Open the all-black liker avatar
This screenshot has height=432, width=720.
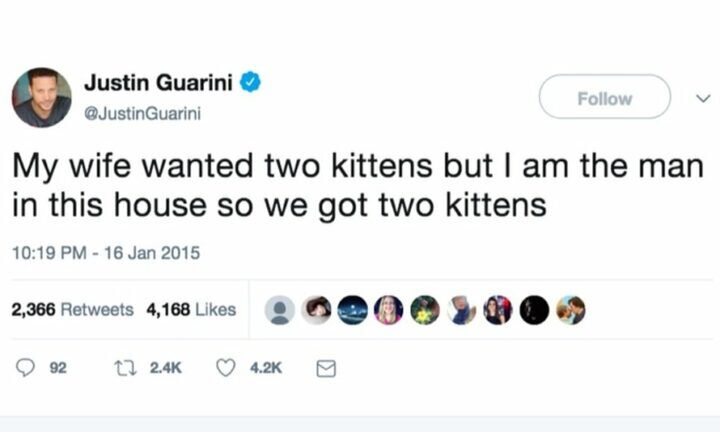tap(534, 310)
